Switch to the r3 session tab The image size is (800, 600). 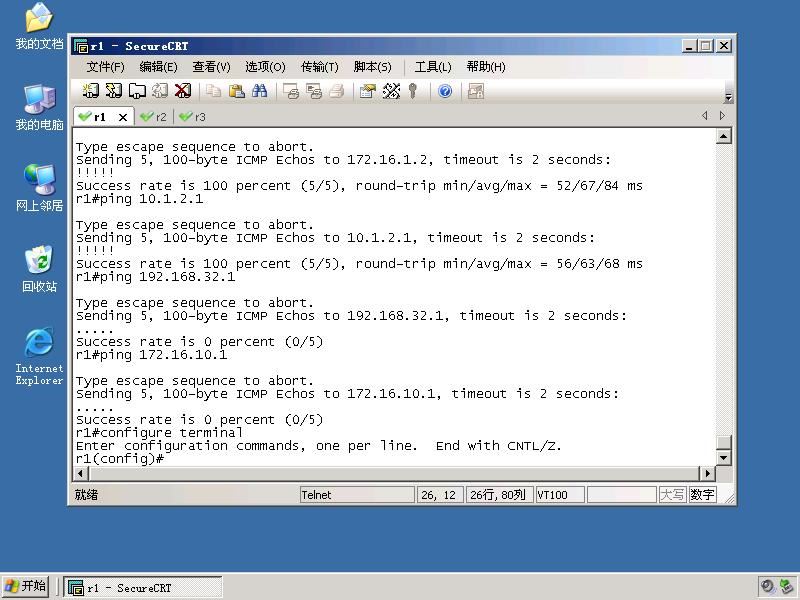coord(193,117)
